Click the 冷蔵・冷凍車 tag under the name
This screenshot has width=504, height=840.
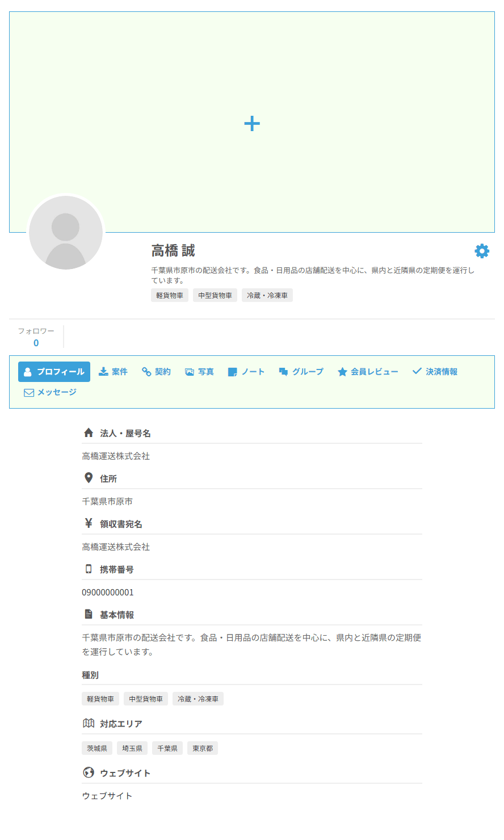pyautogui.click(x=267, y=295)
